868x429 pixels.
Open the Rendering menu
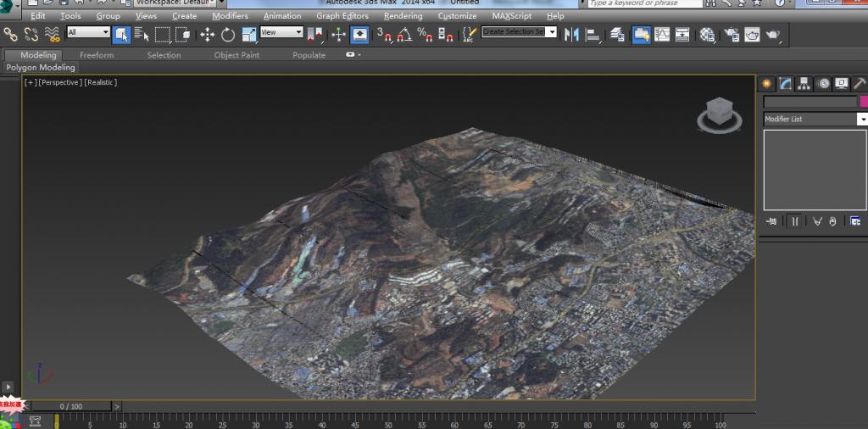pos(403,16)
